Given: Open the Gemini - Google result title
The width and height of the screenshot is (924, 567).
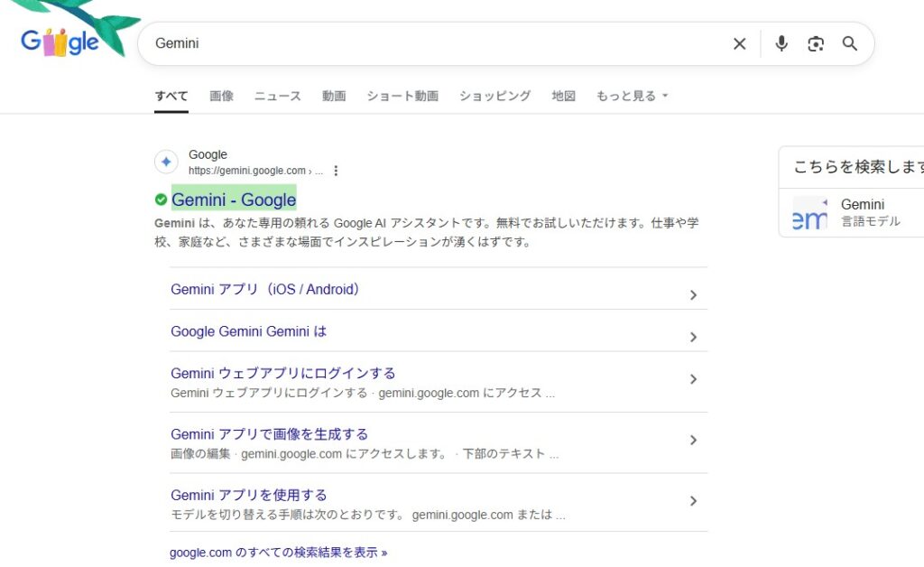Looking at the screenshot, I should click(x=234, y=200).
